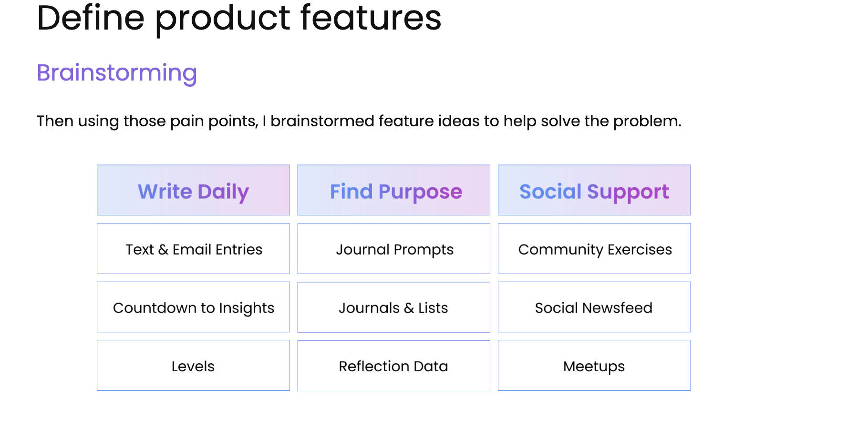Click the word Daily in first header
Screen dimensions: 868x448
click(223, 192)
